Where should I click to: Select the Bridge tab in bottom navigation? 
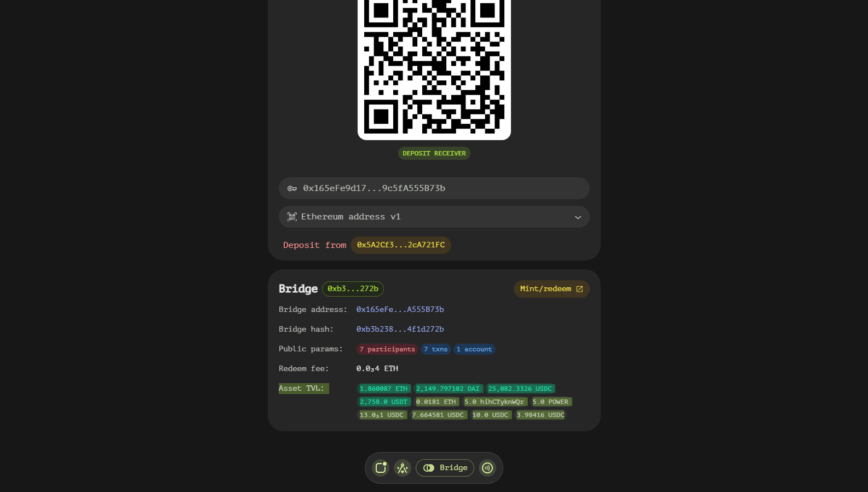point(445,468)
